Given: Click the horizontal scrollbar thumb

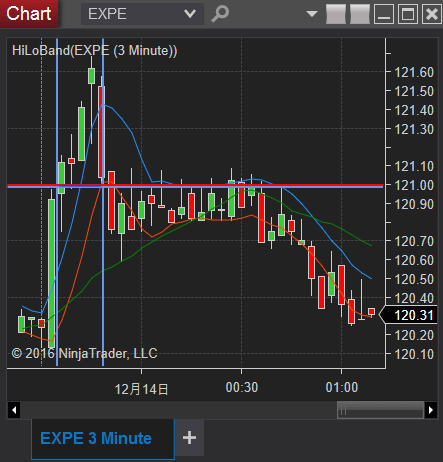Looking at the screenshot, I should (x=381, y=410).
